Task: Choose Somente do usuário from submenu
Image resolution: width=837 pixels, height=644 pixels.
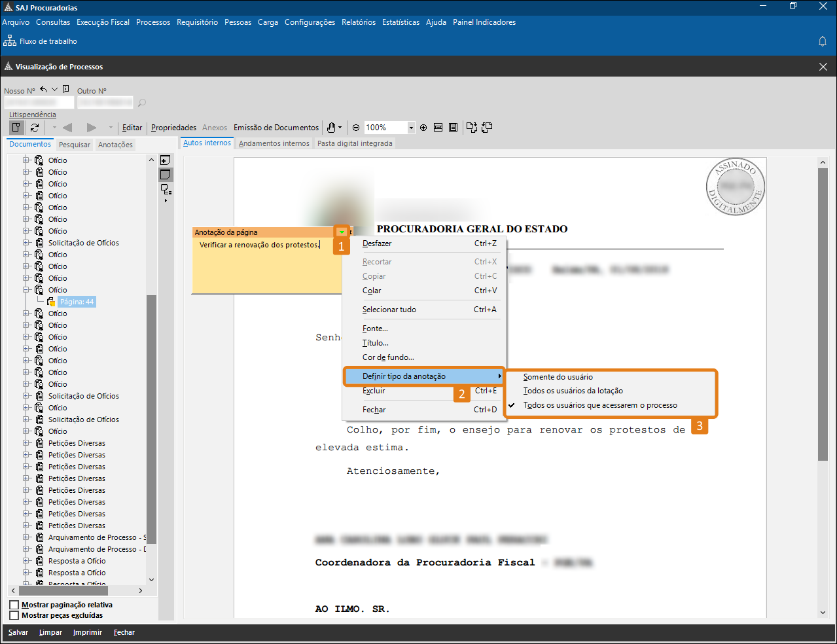Action: pos(558,377)
